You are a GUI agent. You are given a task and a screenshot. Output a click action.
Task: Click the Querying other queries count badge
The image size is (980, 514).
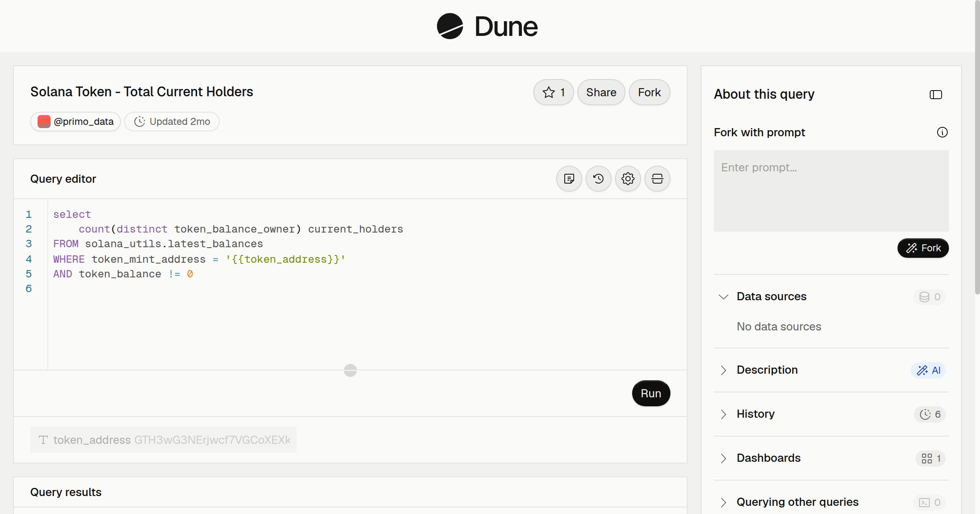(x=929, y=502)
